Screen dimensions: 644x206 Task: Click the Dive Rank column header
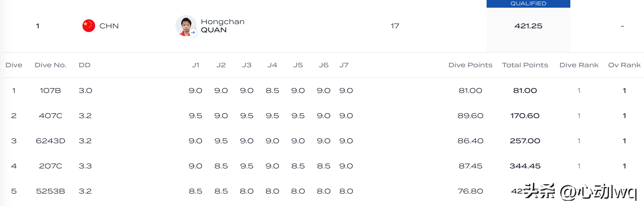(x=579, y=65)
